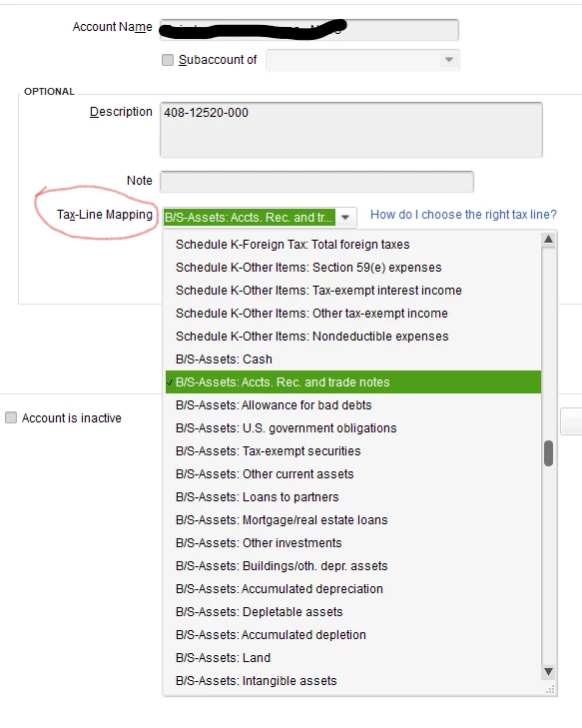Click the scroll down arrow in tax-line list
This screenshot has width=582, height=728.
tap(548, 672)
